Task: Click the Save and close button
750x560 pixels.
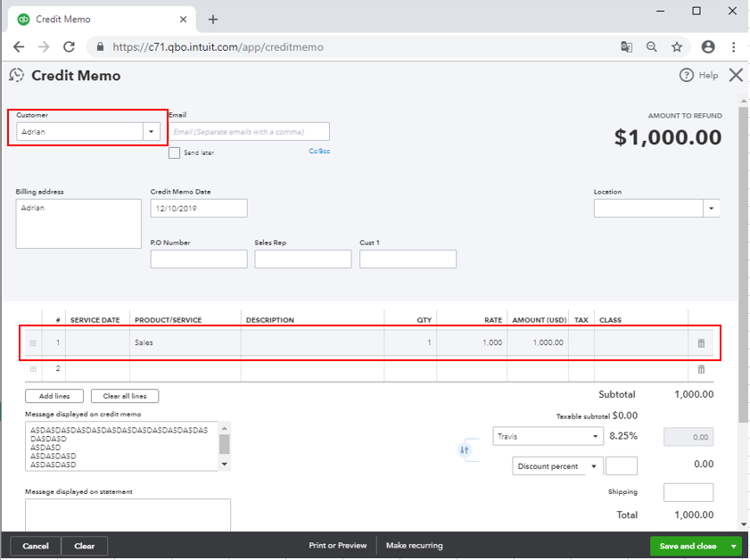Action: coord(688,546)
